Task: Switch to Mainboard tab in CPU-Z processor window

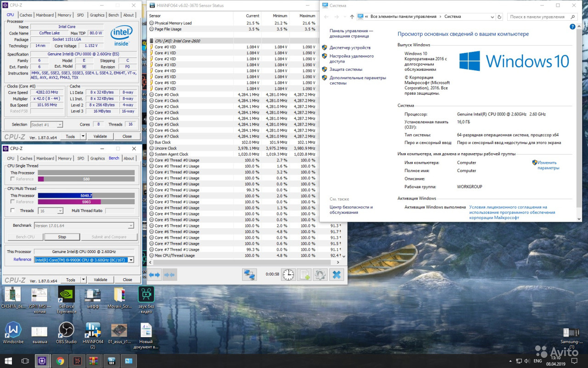Action: (45, 15)
